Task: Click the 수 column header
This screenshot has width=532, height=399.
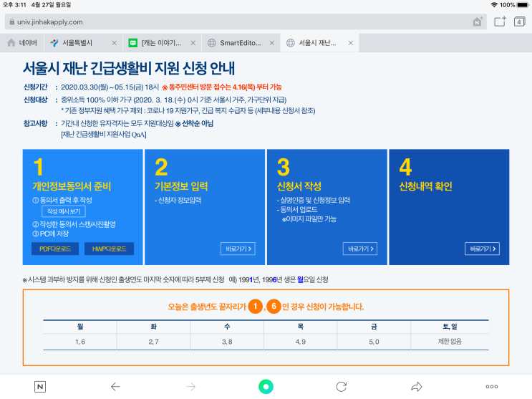Action: tap(227, 327)
